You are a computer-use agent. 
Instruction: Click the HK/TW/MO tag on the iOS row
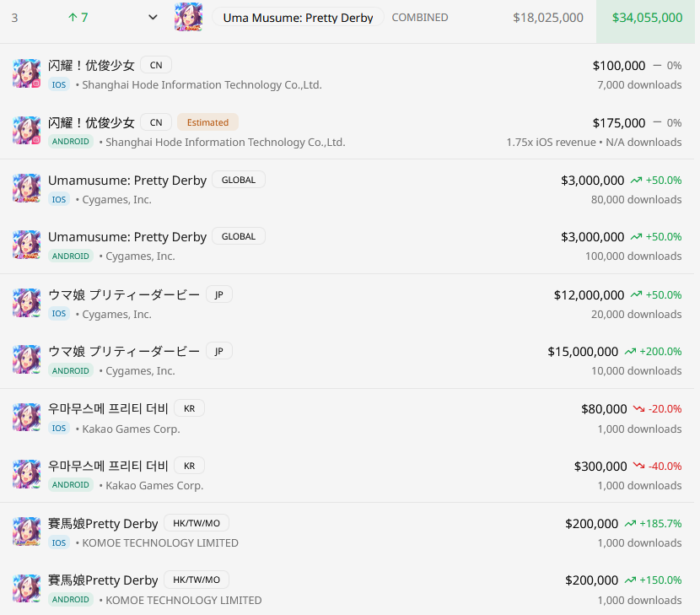click(197, 523)
